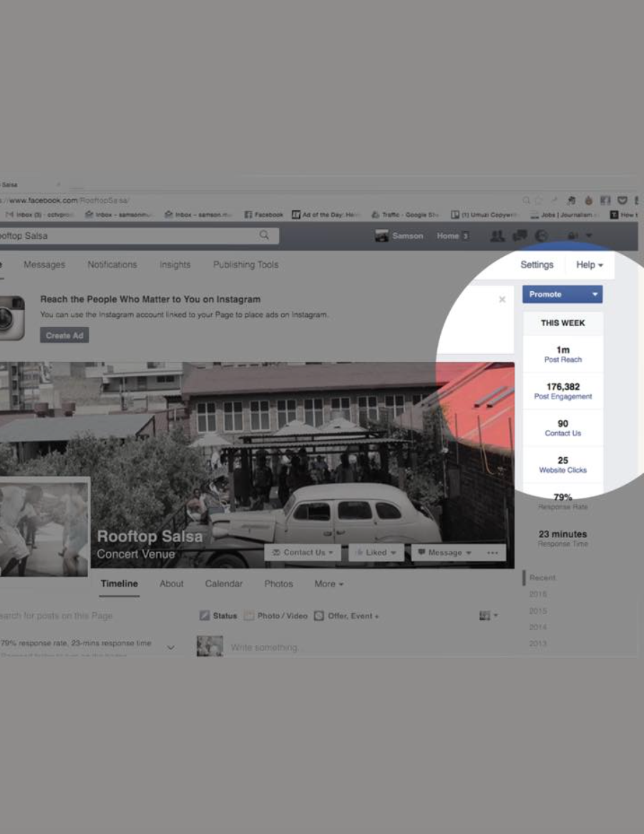Open the globe notifications icon
The height and width of the screenshot is (834, 644).
pos(541,235)
